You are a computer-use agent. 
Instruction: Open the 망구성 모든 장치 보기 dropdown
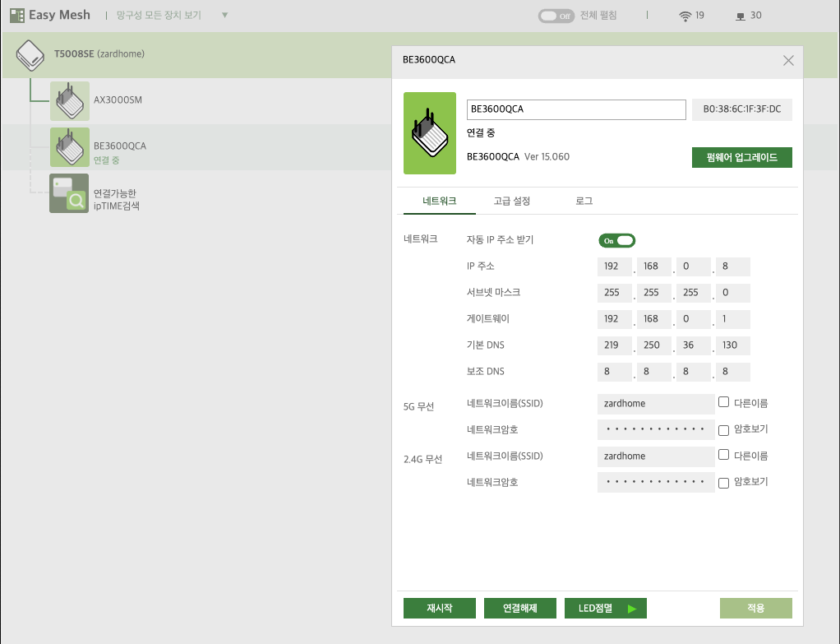coord(172,15)
